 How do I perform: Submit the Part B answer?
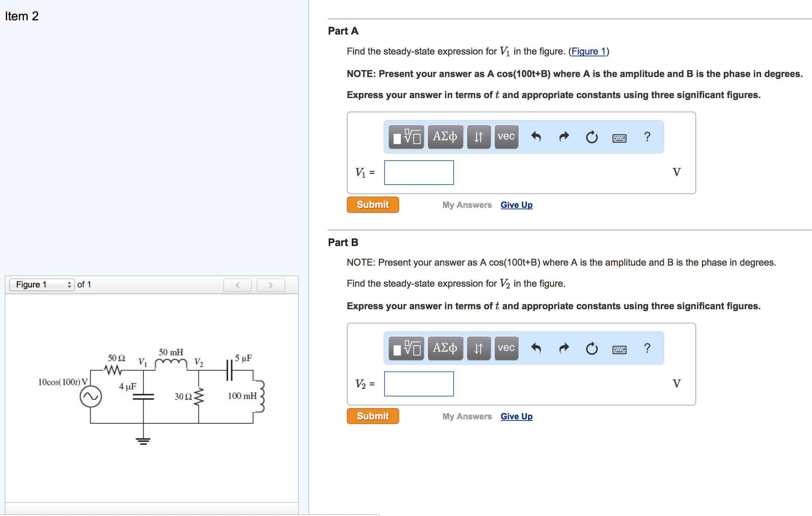pos(373,416)
